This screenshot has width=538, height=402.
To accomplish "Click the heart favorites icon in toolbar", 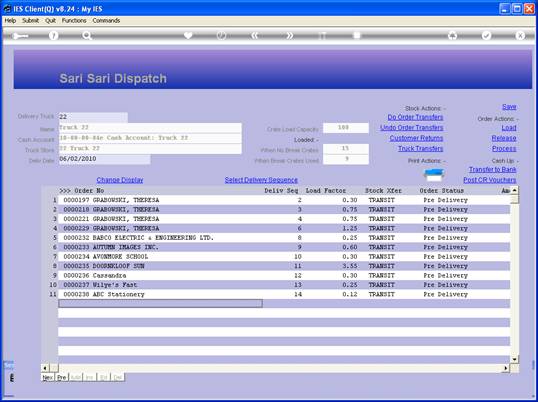I will pos(188,35).
